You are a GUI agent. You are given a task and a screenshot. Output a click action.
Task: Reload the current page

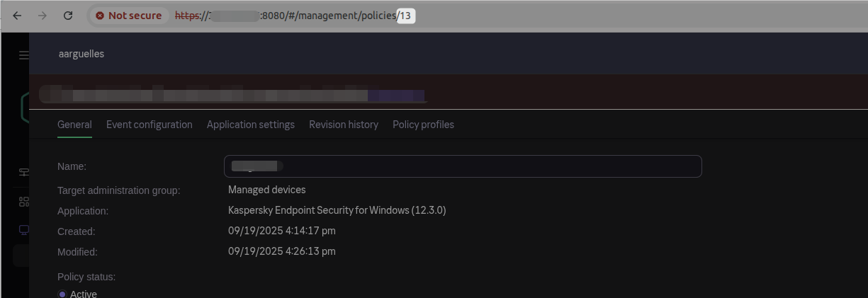click(68, 15)
